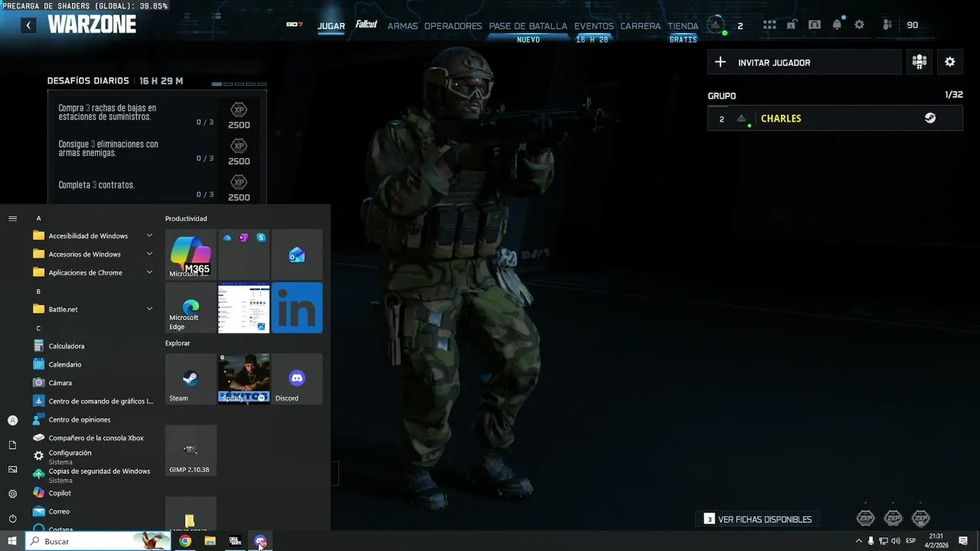The width and height of the screenshot is (980, 551).
Task: Go to the CARRERA tab
Action: (x=641, y=26)
